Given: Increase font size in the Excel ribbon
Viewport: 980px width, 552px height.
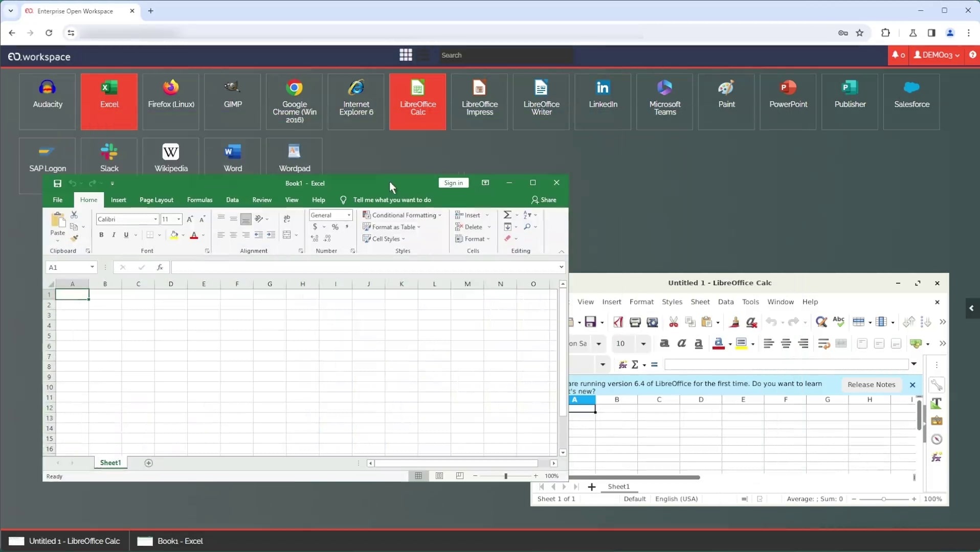Looking at the screenshot, I should [190, 219].
